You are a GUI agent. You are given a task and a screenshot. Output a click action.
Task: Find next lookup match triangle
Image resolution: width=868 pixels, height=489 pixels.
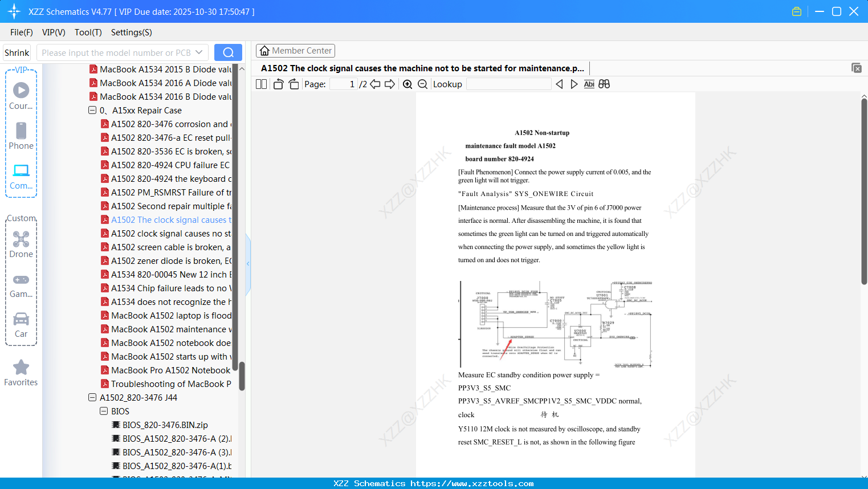tap(574, 84)
